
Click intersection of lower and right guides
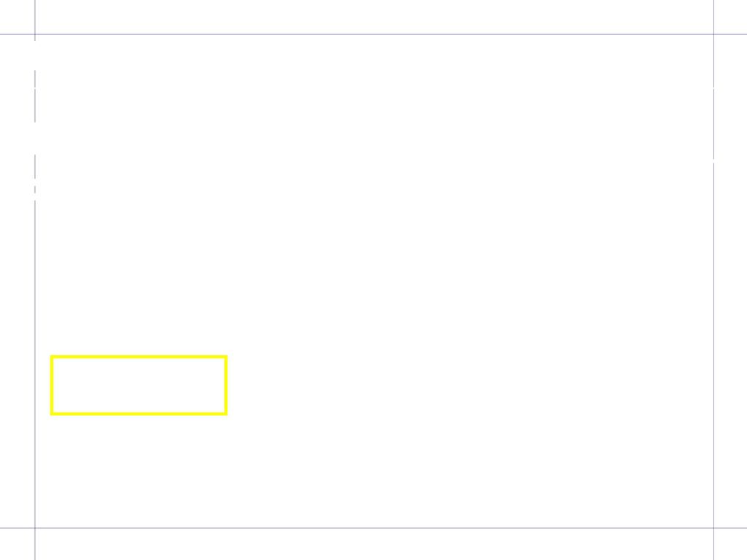(x=713, y=528)
